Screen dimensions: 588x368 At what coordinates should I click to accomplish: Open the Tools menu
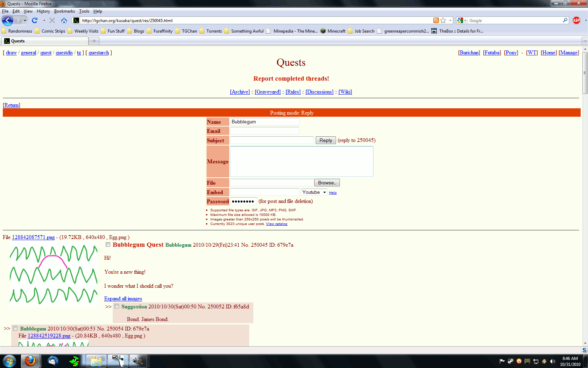[84, 11]
